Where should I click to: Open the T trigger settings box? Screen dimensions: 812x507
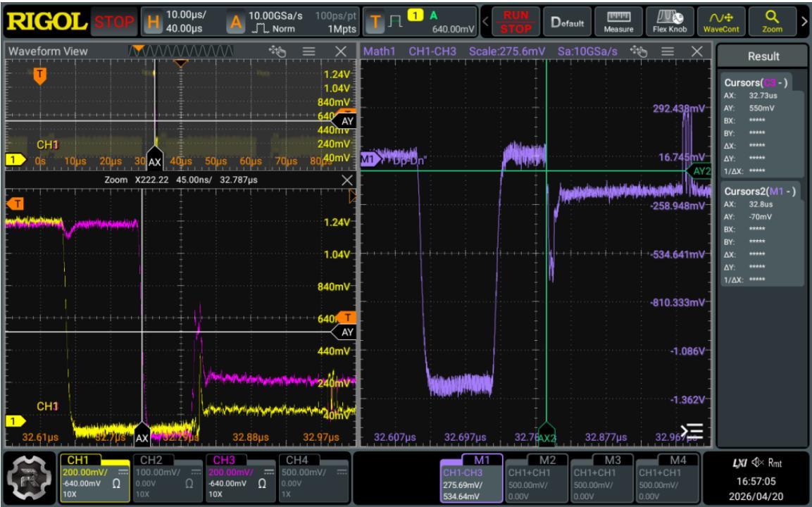(x=420, y=22)
